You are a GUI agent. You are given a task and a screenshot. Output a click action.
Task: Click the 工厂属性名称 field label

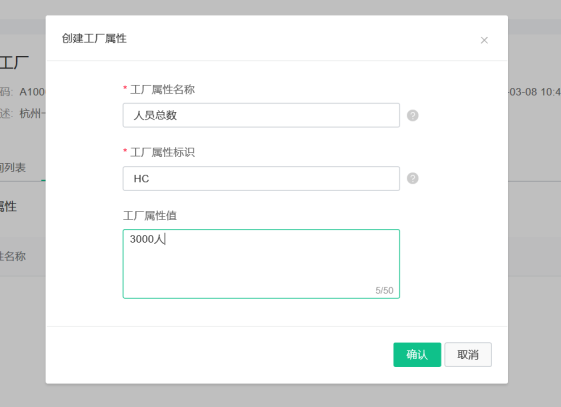(x=162, y=89)
